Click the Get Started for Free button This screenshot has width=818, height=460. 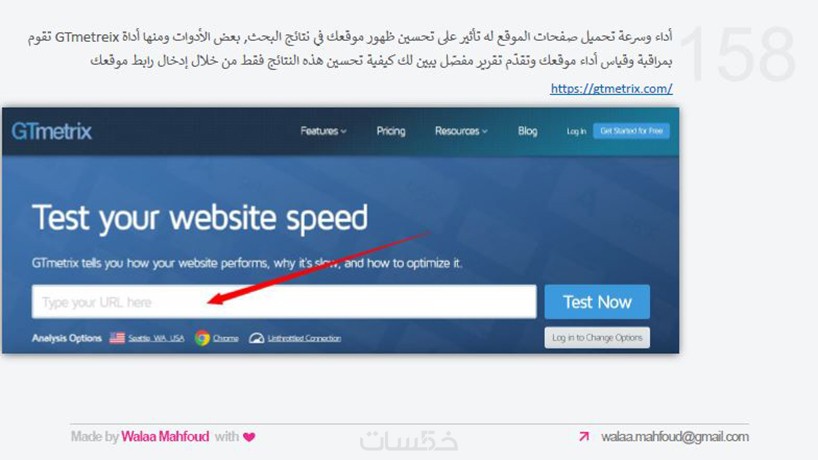[x=631, y=131]
